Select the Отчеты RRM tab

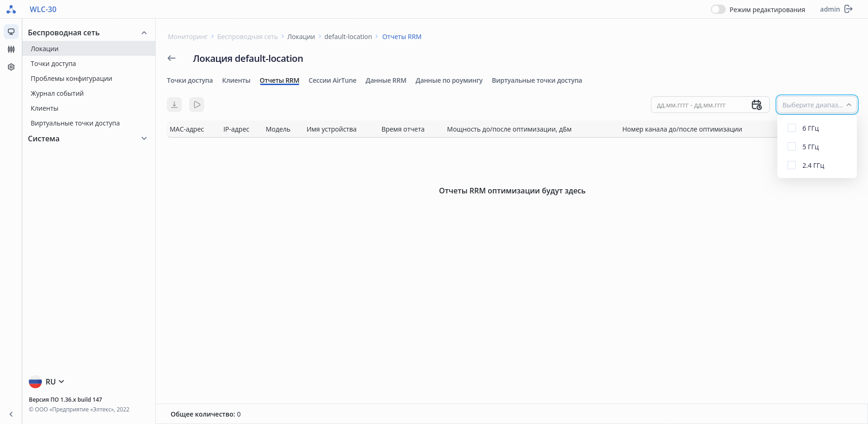(279, 80)
